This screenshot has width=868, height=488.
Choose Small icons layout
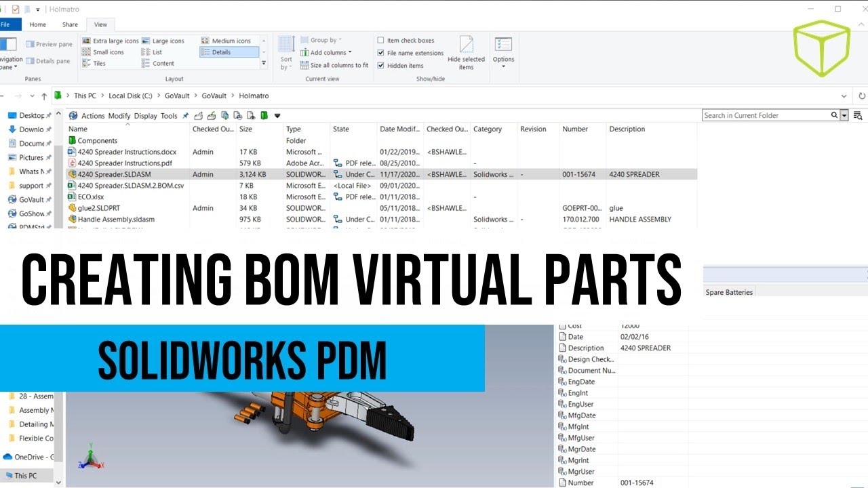click(x=103, y=52)
